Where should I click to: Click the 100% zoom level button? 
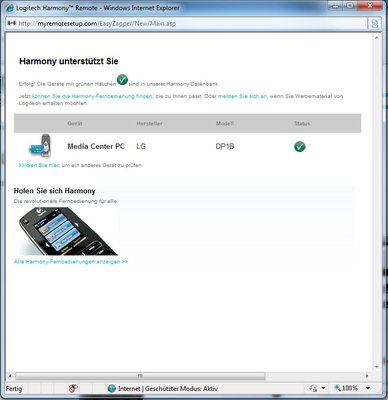click(346, 388)
